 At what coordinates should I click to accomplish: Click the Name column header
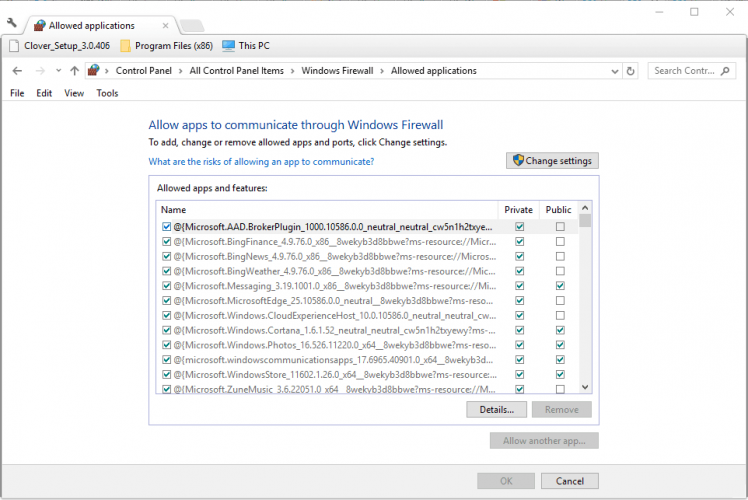coord(327,210)
